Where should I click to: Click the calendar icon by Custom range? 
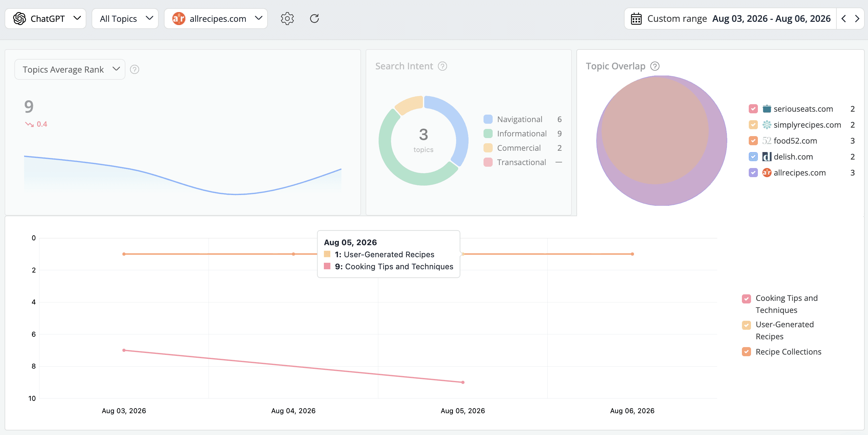[x=636, y=19]
